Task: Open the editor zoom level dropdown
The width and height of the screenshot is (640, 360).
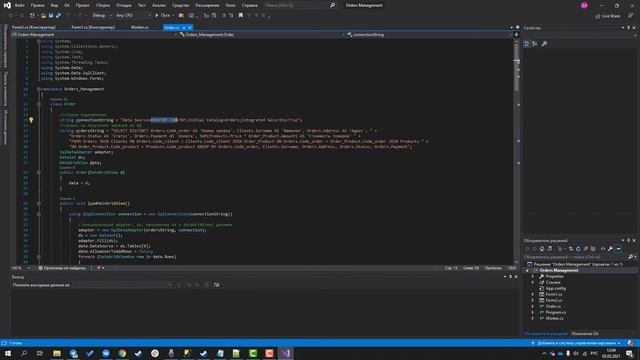Action: point(21,268)
